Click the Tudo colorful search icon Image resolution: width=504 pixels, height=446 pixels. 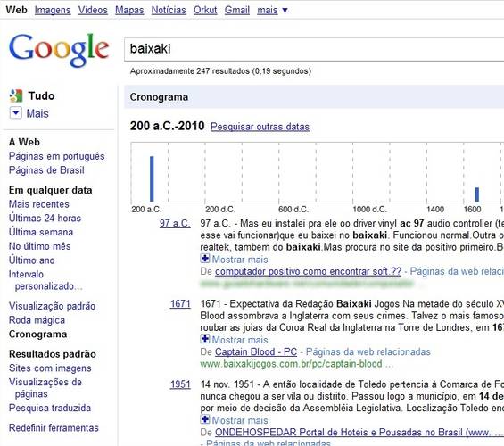click(16, 95)
